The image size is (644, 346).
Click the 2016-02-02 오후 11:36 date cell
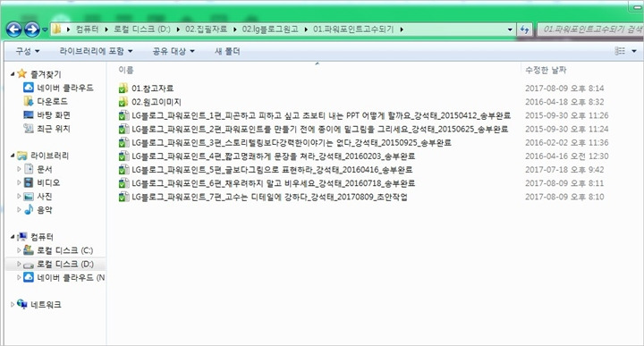coord(567,142)
